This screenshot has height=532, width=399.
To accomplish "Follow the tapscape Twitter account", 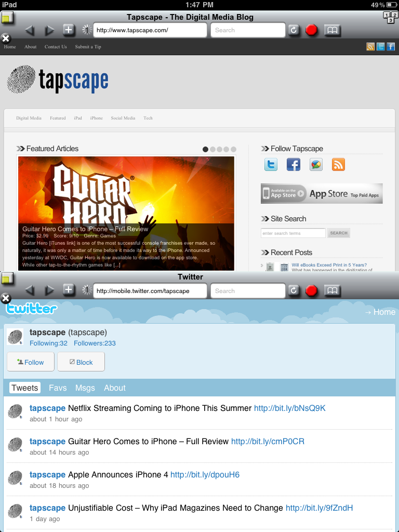I will click(31, 362).
